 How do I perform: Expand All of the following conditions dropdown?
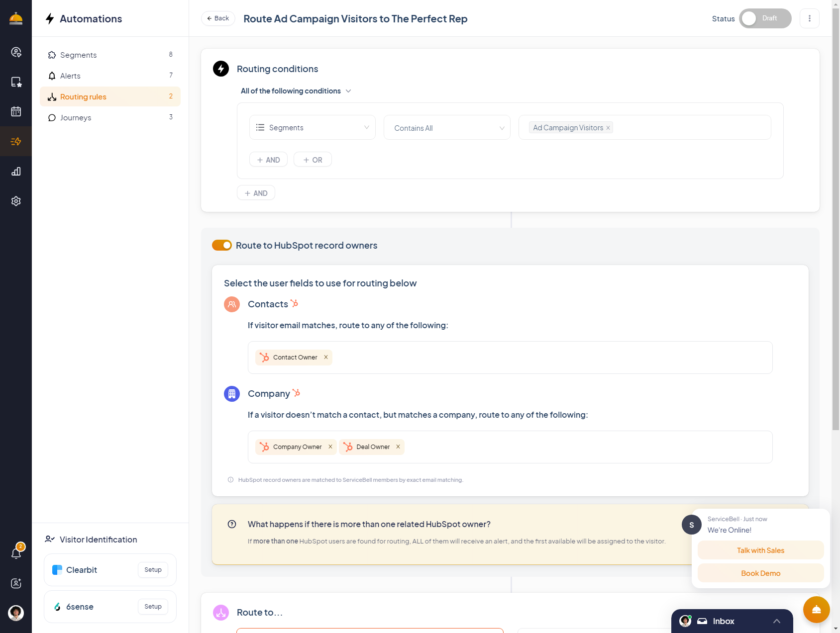coord(296,91)
